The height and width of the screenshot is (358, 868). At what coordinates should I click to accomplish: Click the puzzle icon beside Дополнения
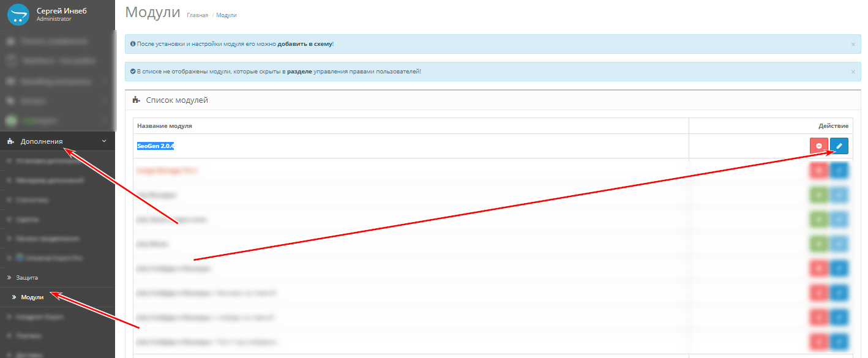click(x=10, y=141)
